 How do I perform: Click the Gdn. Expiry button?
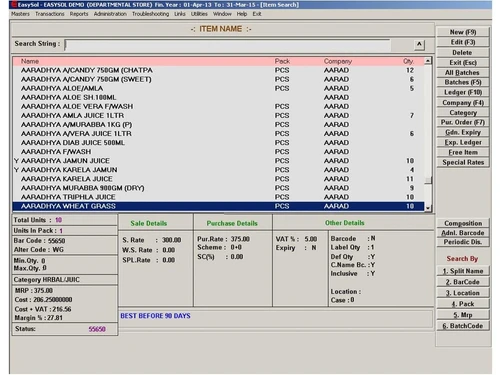[463, 132]
